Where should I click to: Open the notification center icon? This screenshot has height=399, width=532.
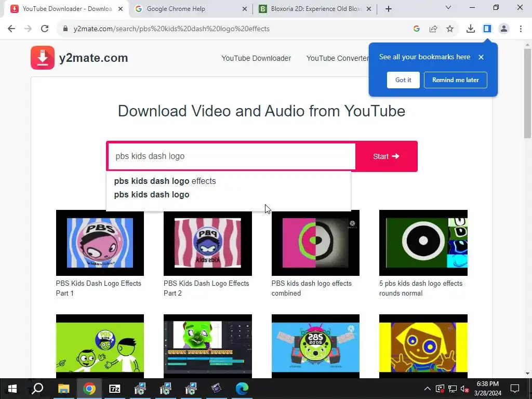point(515,389)
